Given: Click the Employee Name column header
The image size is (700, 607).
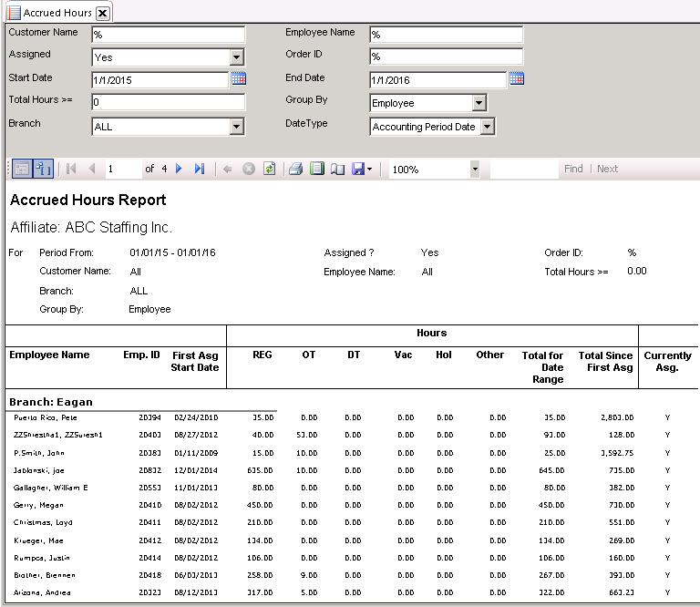Looking at the screenshot, I should pyautogui.click(x=49, y=355).
